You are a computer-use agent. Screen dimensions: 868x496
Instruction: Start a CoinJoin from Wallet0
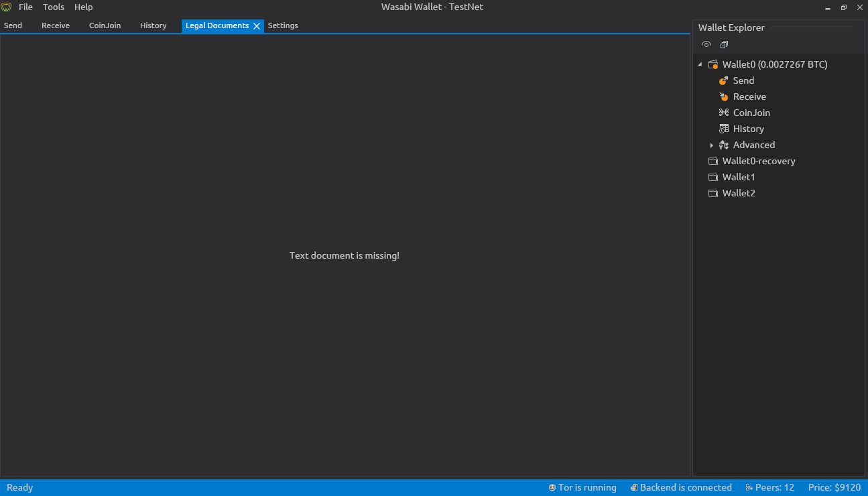(x=751, y=112)
